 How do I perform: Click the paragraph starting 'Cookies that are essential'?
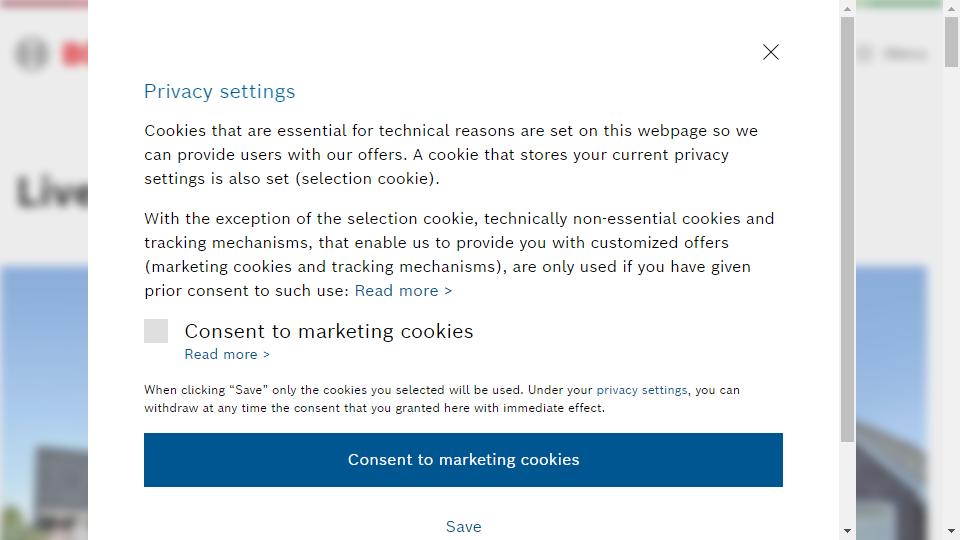coord(451,155)
